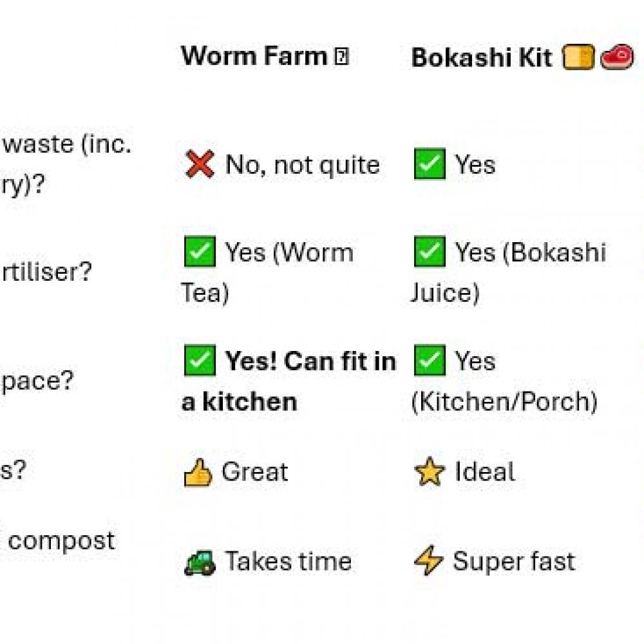Click the "Takes time" cell text
This screenshot has width=644, height=644.
[x=288, y=562]
